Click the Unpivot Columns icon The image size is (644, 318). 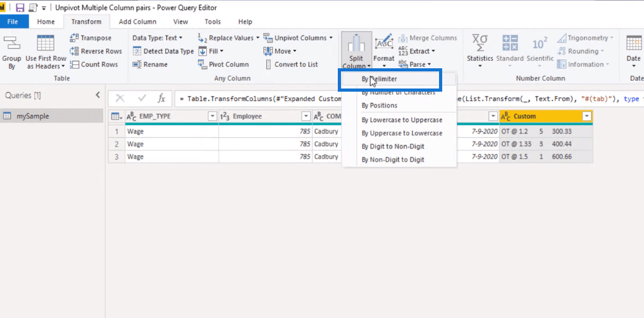tap(268, 38)
